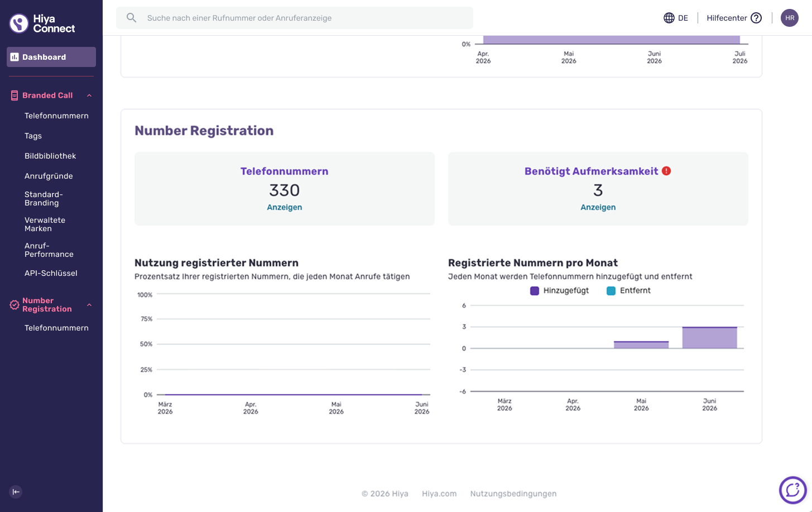Open Bildbibliothek in the sidebar
Viewport: 812px width, 512px height.
[x=50, y=156]
